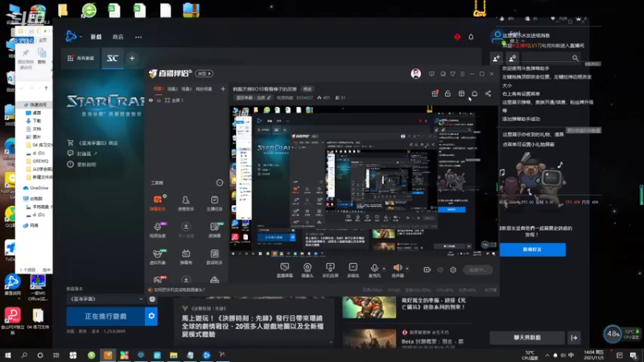Collapse the 工具箱 toolbox panel
The image size is (644, 362).
[x=219, y=183]
